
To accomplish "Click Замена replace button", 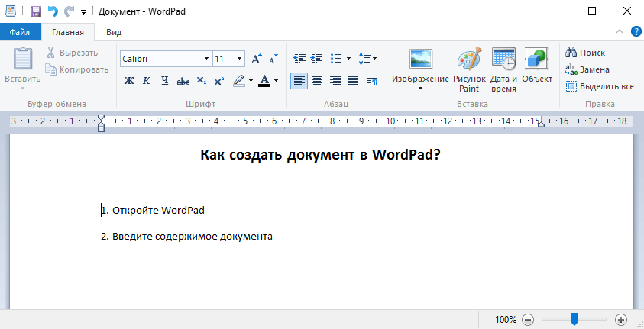I will (587, 69).
